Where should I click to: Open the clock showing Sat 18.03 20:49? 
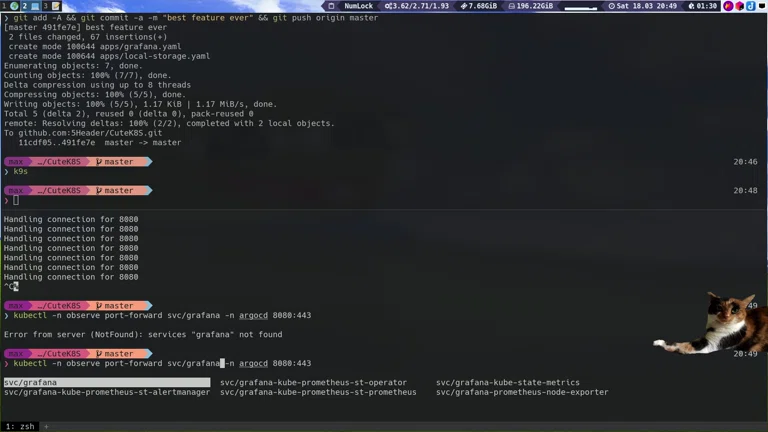pos(643,6)
